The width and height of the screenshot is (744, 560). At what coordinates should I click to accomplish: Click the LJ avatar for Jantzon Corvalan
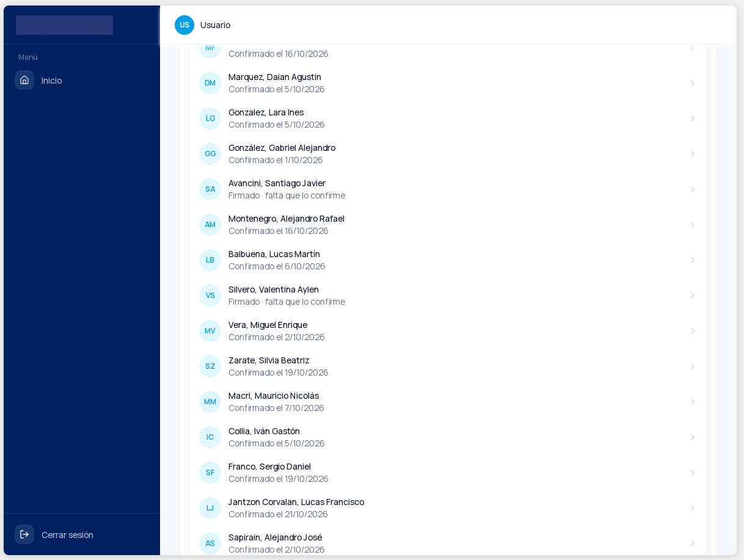210,508
